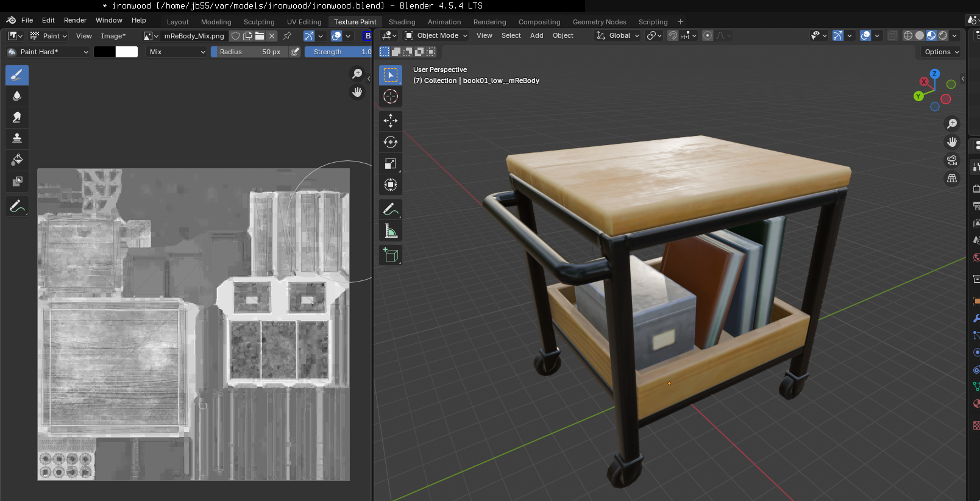Open the Render menu
The height and width of the screenshot is (501, 980).
click(75, 20)
